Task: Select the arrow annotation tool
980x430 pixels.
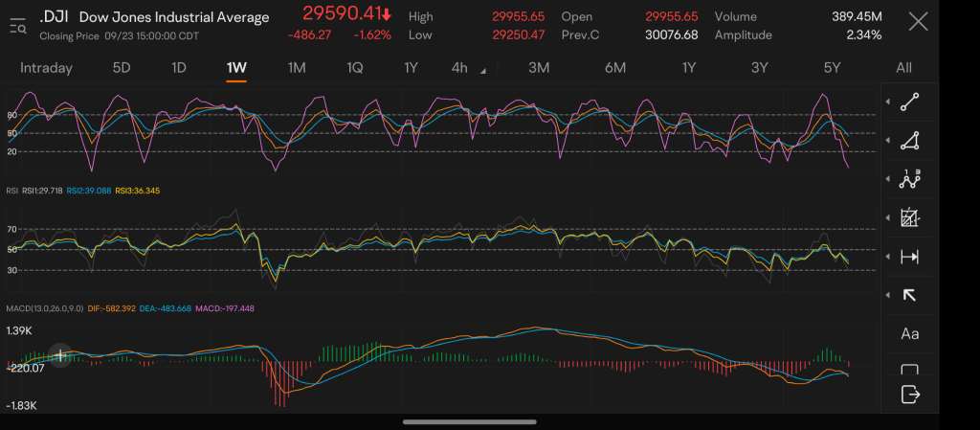Action: 909,295
